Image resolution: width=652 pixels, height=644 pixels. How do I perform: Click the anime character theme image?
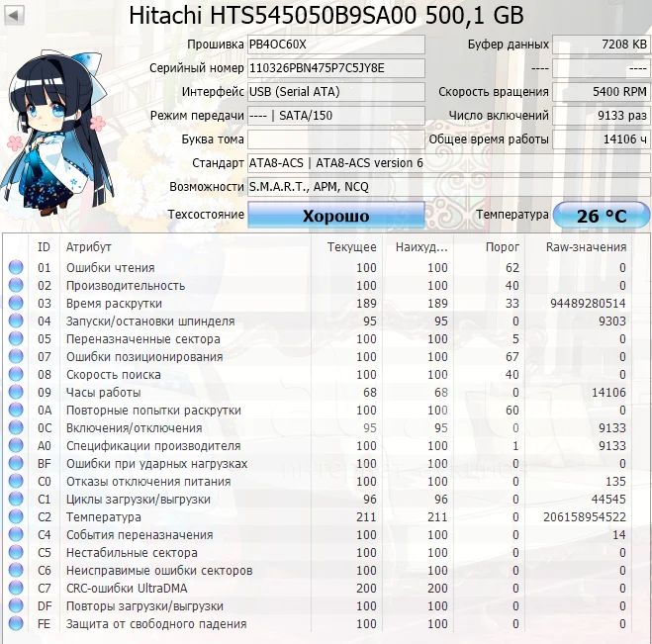tap(56, 133)
